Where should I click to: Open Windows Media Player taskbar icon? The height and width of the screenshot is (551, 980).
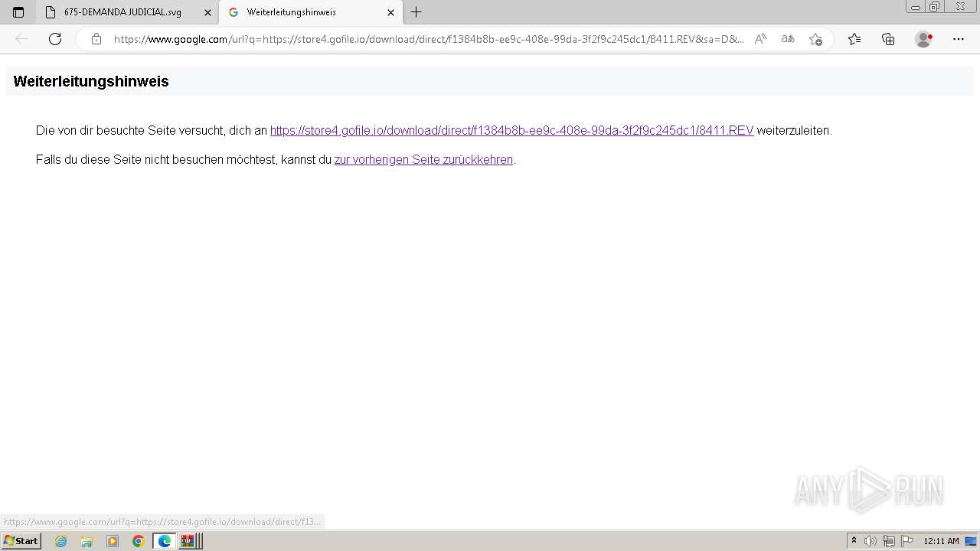pyautogui.click(x=113, y=541)
